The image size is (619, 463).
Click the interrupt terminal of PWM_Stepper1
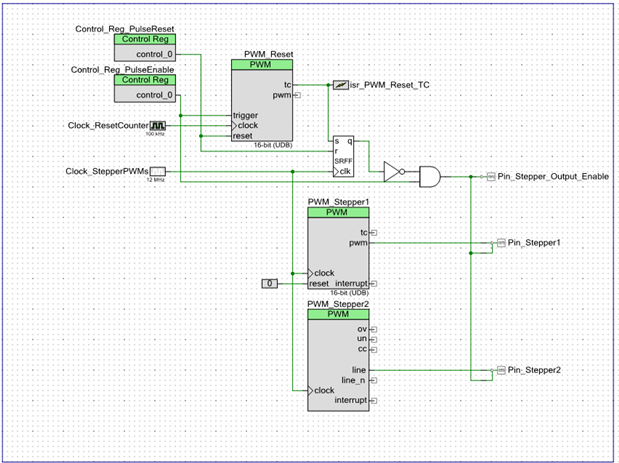click(374, 283)
